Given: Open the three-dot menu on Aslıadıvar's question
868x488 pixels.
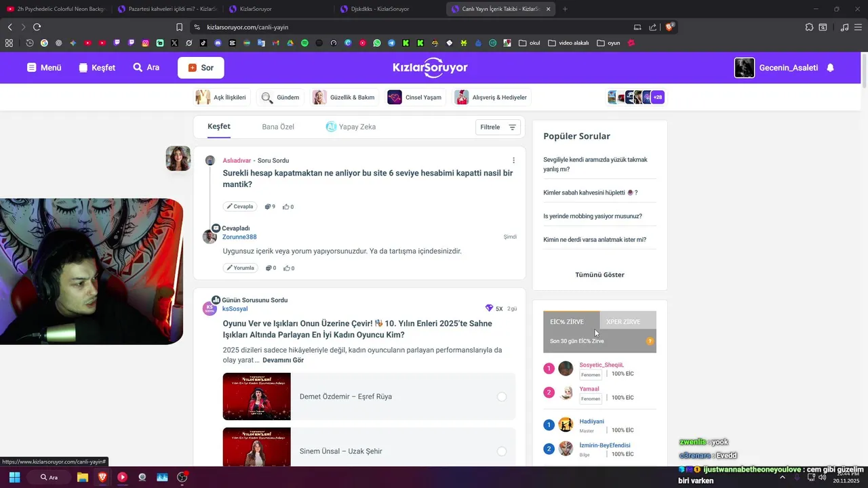Looking at the screenshot, I should click(x=513, y=161).
